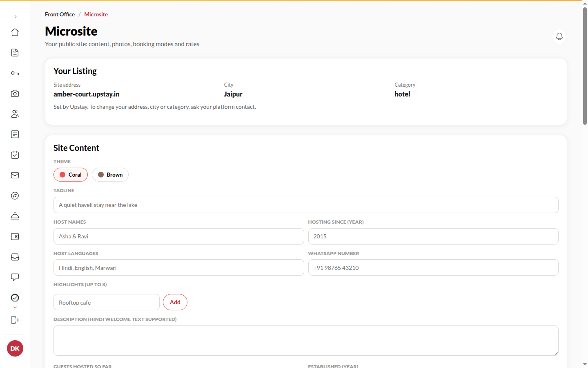
Task: Open the people icon in the sidebar
Action: pyautogui.click(x=15, y=114)
